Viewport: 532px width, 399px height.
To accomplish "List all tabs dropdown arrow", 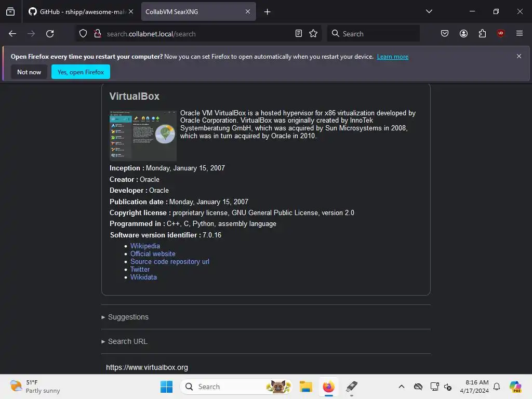I will pyautogui.click(x=429, y=11).
